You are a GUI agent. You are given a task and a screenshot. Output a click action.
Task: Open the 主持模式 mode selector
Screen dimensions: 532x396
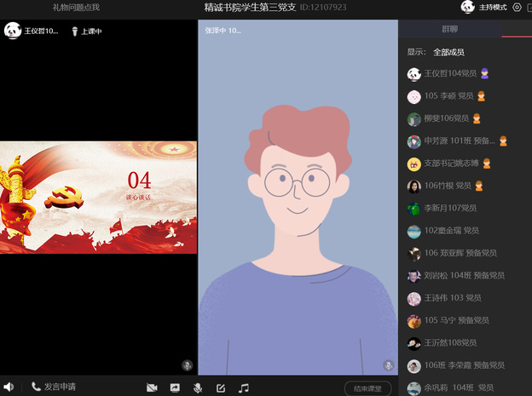(493, 8)
